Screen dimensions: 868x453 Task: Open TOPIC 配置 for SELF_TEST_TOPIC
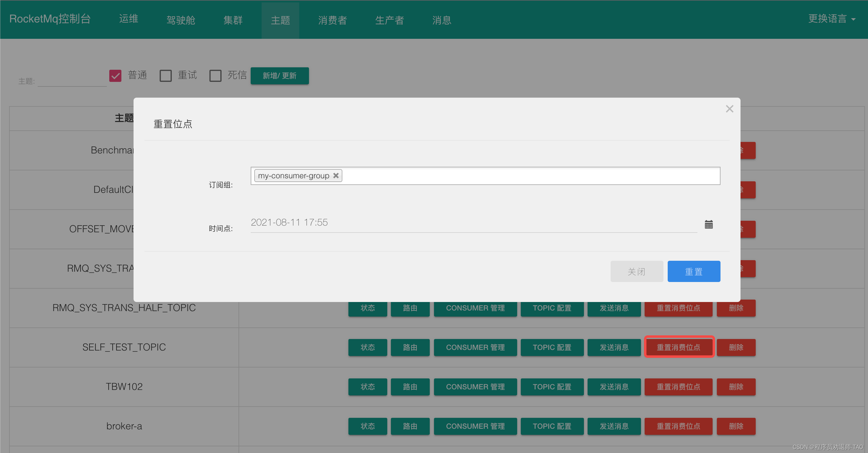[x=552, y=347]
